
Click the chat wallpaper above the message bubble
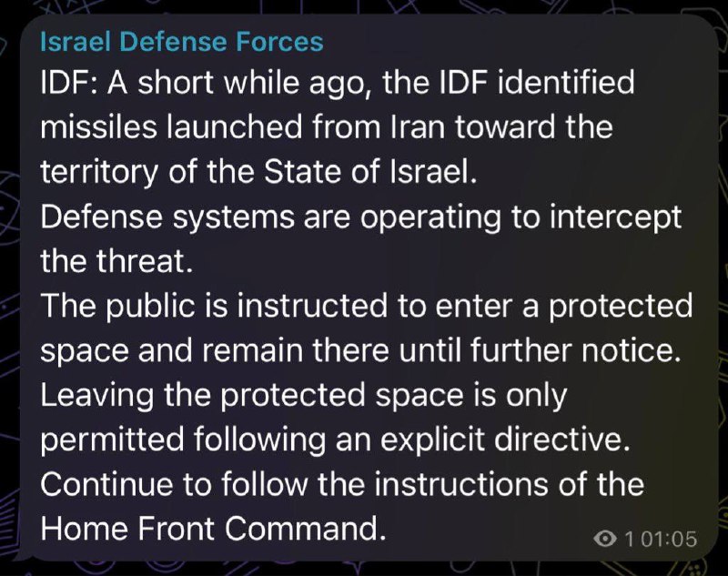tap(364, 6)
